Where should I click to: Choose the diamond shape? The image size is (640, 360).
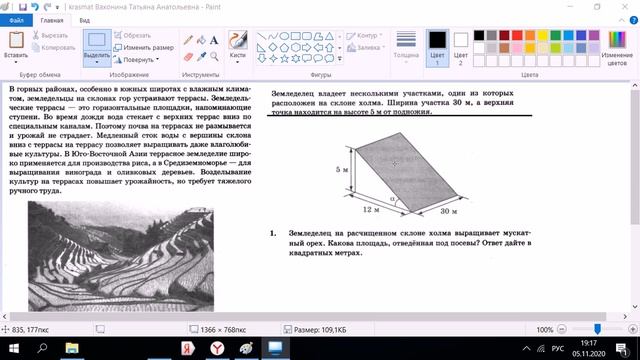point(273,47)
